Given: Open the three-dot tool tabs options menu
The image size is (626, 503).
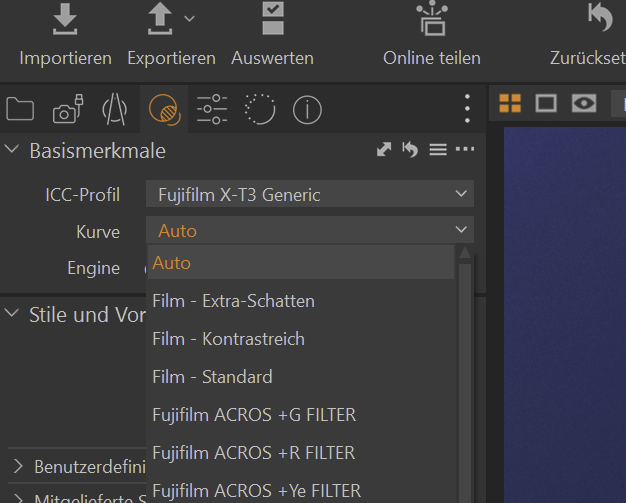Looking at the screenshot, I should (x=467, y=109).
